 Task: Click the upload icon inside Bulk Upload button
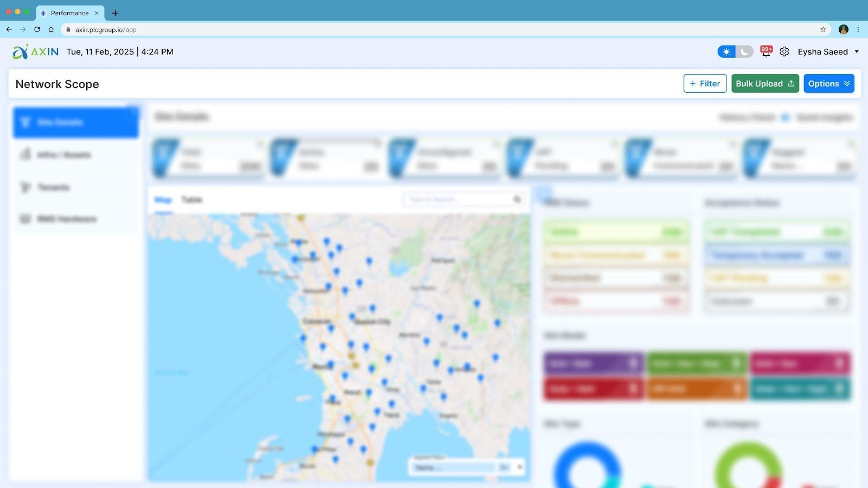pos(791,84)
